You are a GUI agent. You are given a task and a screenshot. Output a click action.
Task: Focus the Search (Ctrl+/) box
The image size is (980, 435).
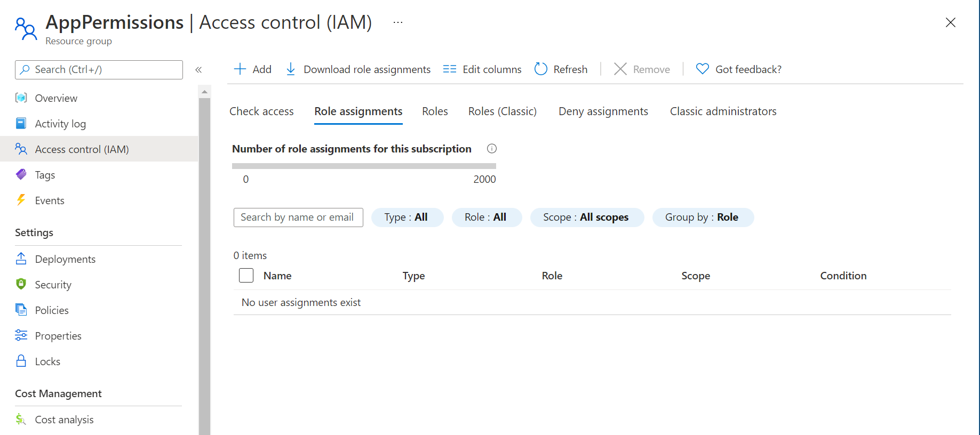[99, 69]
